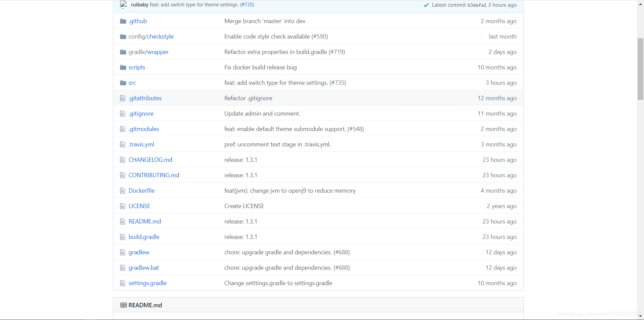Click ruibaby's avatar image
The height and width of the screenshot is (320, 644).
123,5
